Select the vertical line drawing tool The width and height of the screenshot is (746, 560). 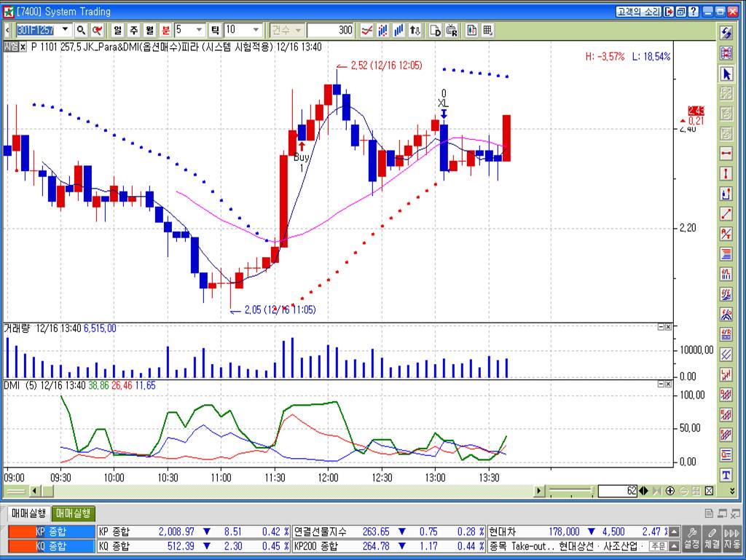[726, 174]
